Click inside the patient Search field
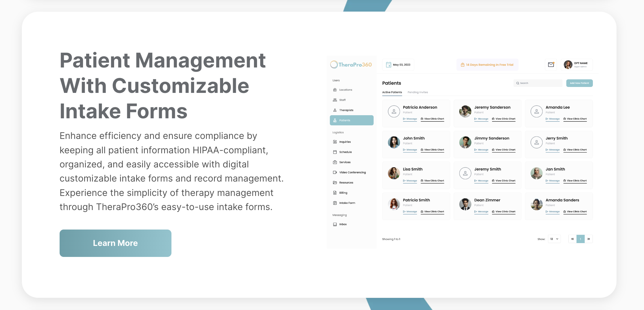Image resolution: width=644 pixels, height=310 pixels. point(538,83)
